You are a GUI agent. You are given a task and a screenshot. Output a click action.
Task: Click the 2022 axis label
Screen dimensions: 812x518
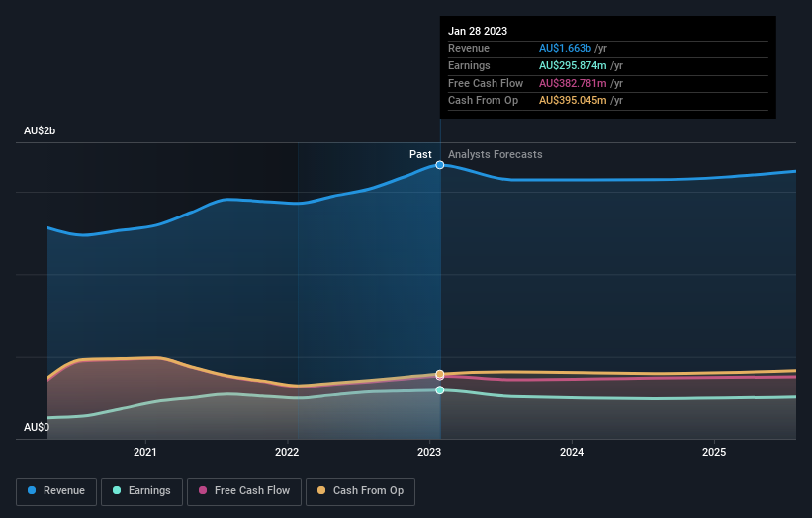coord(287,453)
